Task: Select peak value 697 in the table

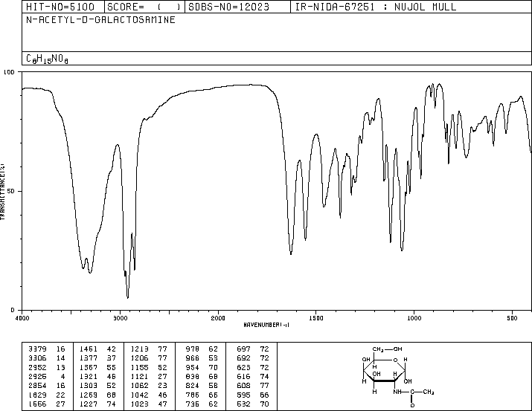Action: (x=243, y=349)
